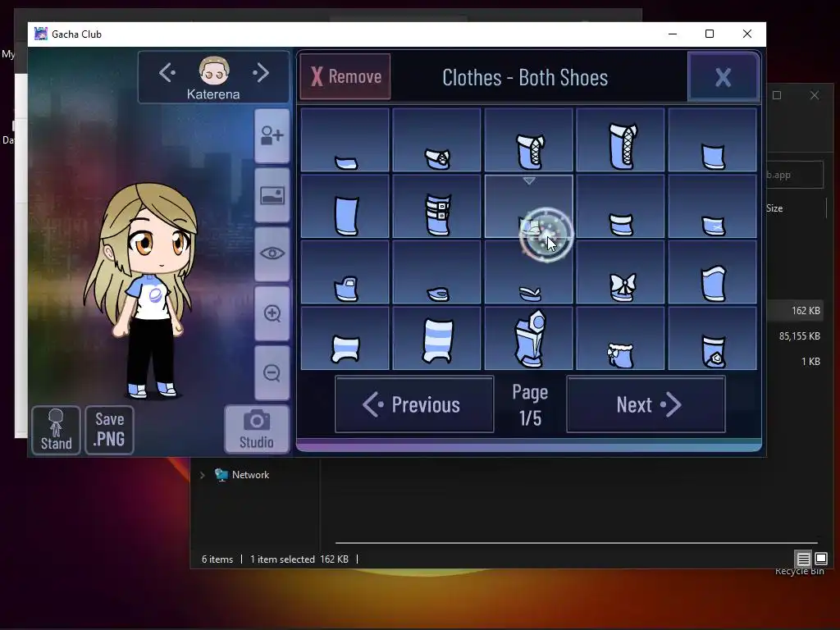Select the low slipper shoe in first cell
Viewport: 840px width, 630px height.
point(345,139)
